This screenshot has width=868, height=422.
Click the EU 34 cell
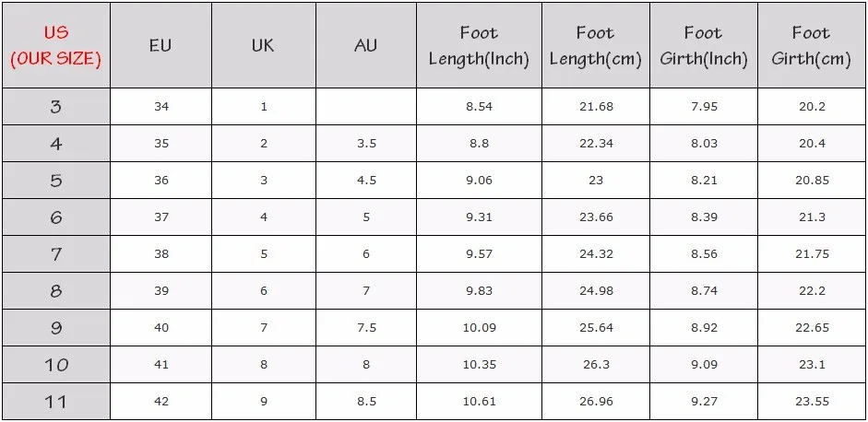point(161,107)
